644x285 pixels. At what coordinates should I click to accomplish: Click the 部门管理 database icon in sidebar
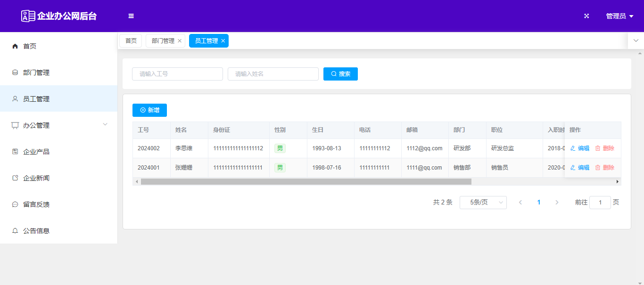click(15, 73)
